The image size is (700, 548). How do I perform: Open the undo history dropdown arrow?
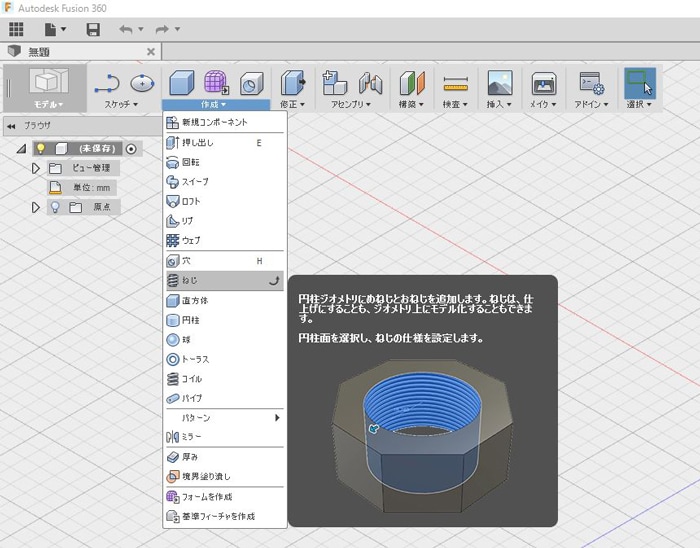coord(141,29)
